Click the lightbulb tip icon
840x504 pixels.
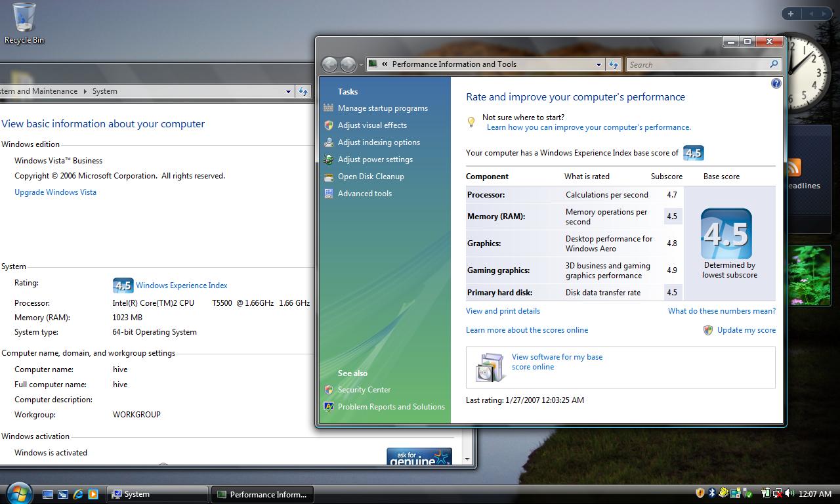pos(471,122)
